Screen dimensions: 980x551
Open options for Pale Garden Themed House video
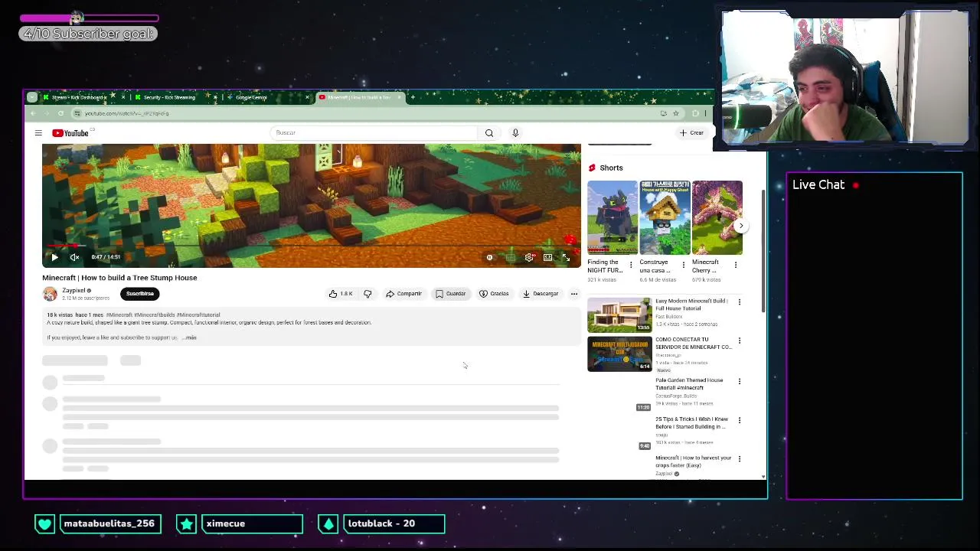coord(739,381)
